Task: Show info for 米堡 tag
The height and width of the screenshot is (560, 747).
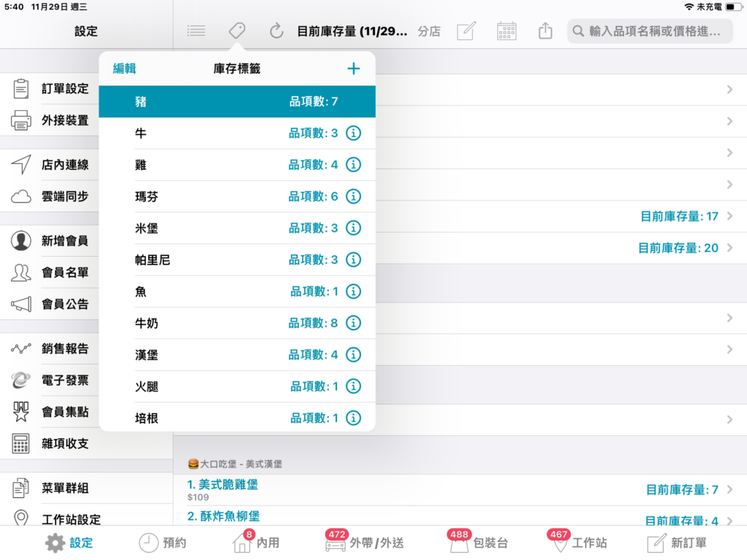Action: click(353, 228)
